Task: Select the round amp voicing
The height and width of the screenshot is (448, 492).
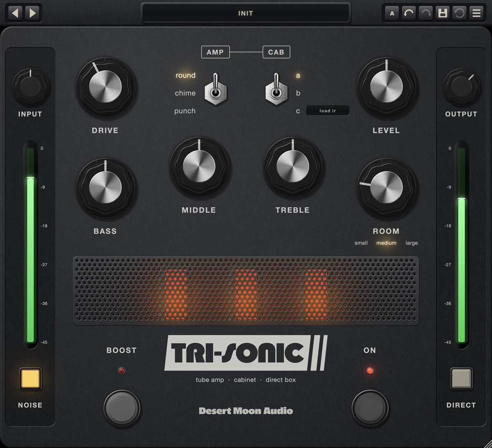Action: [185, 75]
